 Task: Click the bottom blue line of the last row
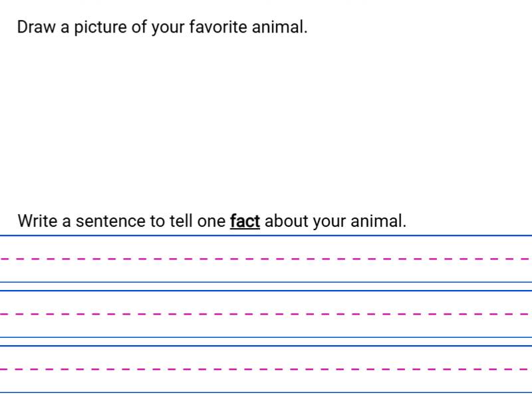(x=266, y=393)
